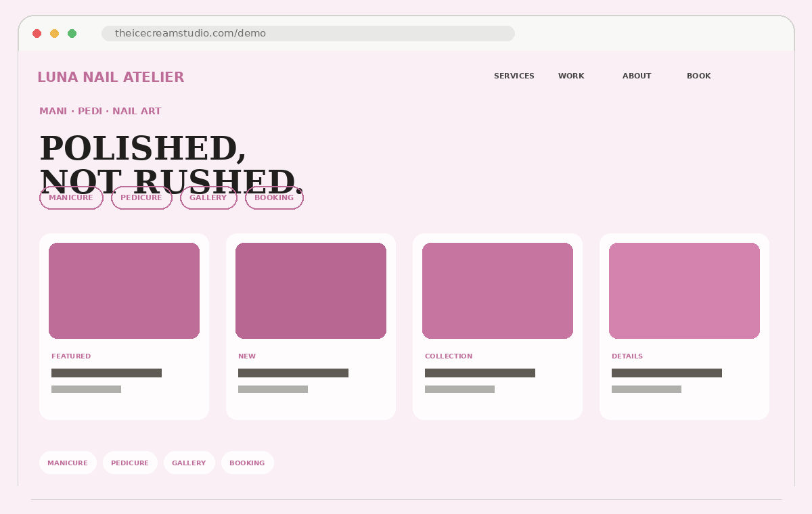The image size is (812, 514).
Task: Click the COLLECTION label
Action: tap(449, 356)
